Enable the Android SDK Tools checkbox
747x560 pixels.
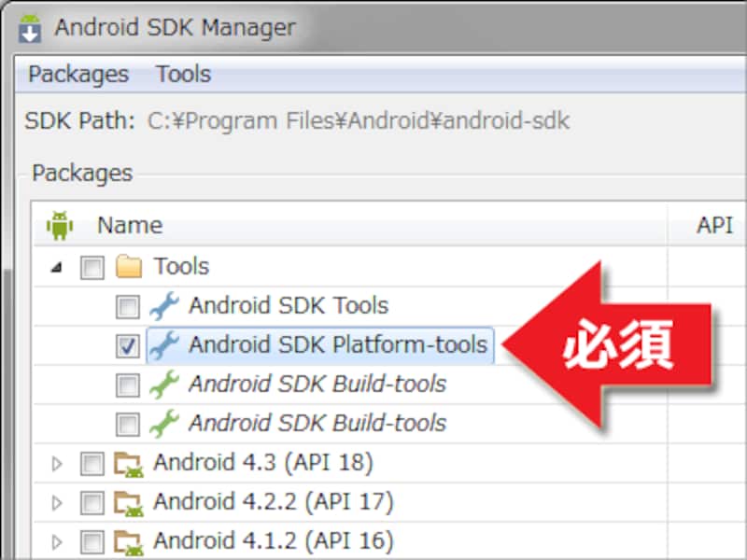tap(130, 305)
